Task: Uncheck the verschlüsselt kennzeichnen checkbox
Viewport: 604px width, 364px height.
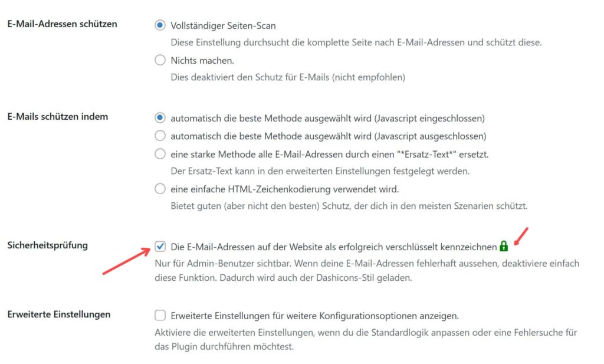Action: 160,246
